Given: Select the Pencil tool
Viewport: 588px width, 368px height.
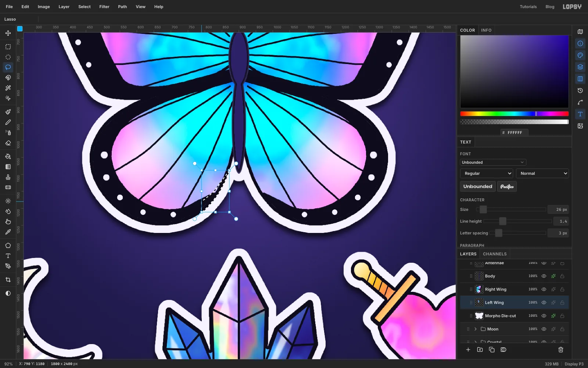Looking at the screenshot, I should [8, 122].
